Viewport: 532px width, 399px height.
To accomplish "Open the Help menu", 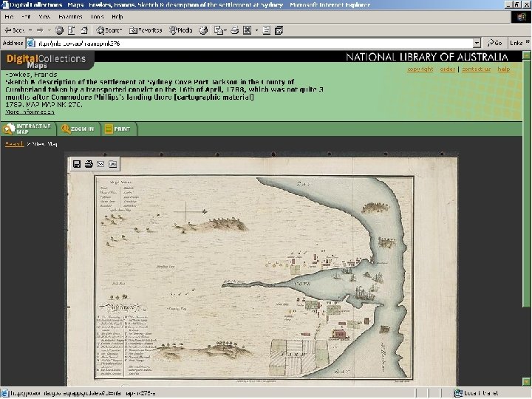I will coord(117,16).
